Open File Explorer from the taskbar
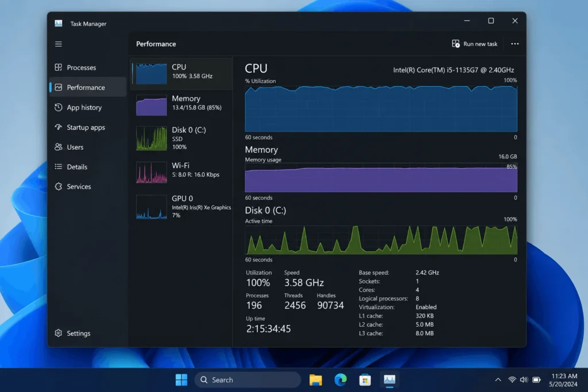 [x=316, y=379]
